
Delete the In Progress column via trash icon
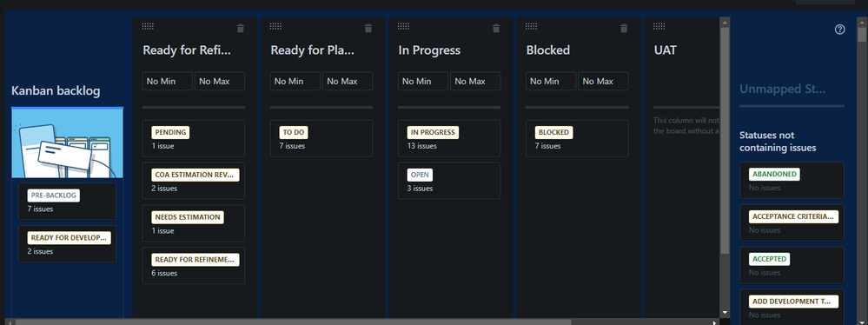[x=496, y=28]
